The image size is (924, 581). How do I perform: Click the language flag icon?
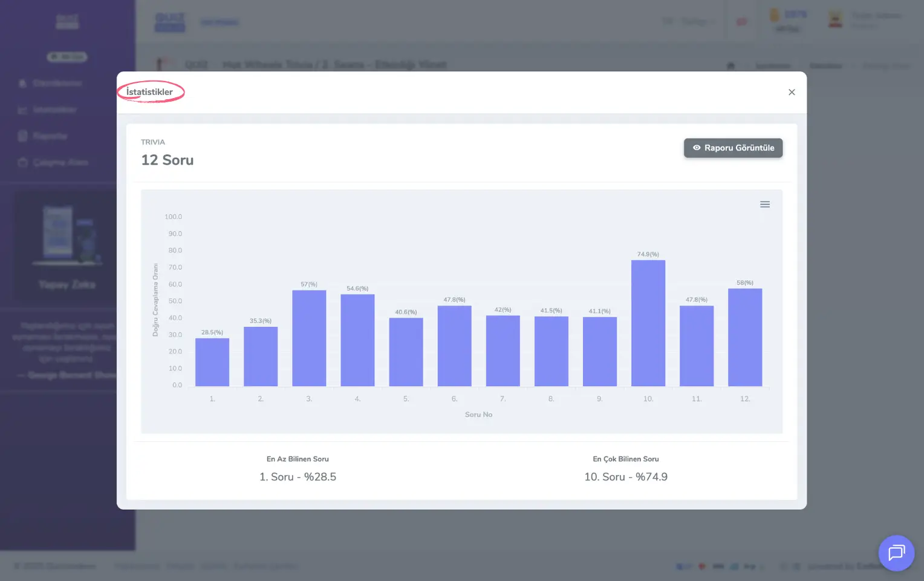point(741,22)
